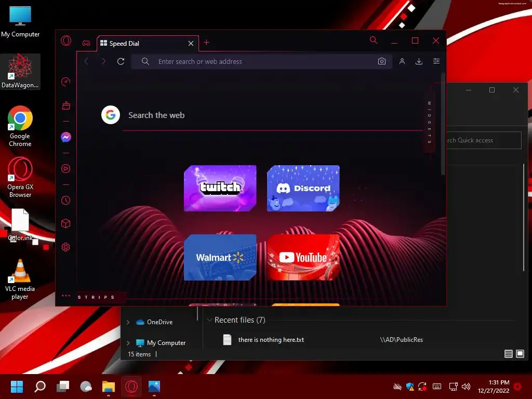Open Messenger in the Opera sidebar
Image resolution: width=532 pixels, height=399 pixels.
66,137
